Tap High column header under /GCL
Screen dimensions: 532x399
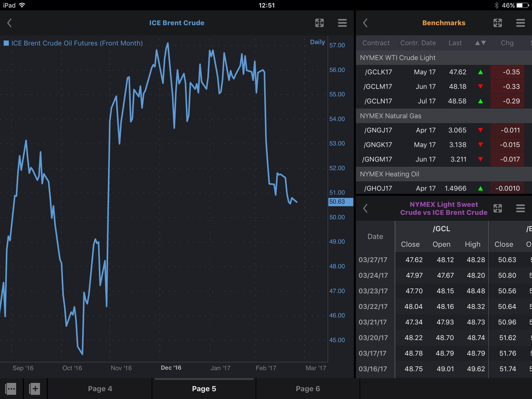[x=473, y=244]
